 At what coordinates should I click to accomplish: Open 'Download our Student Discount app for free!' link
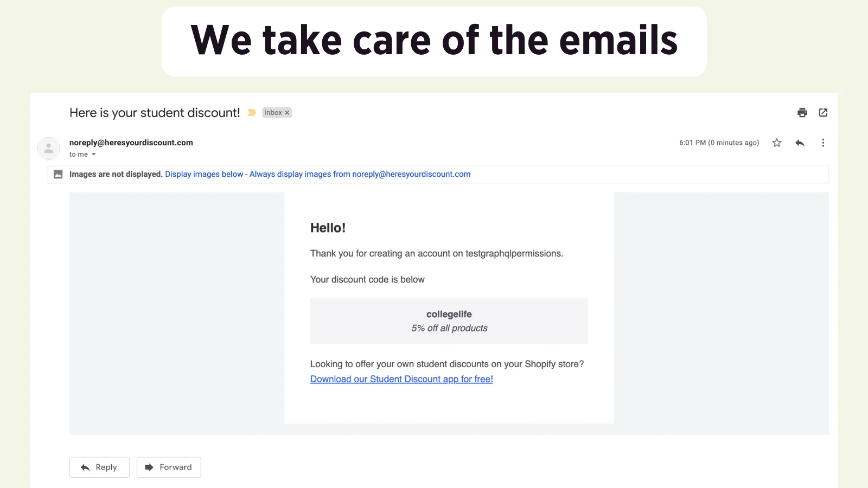(x=401, y=379)
